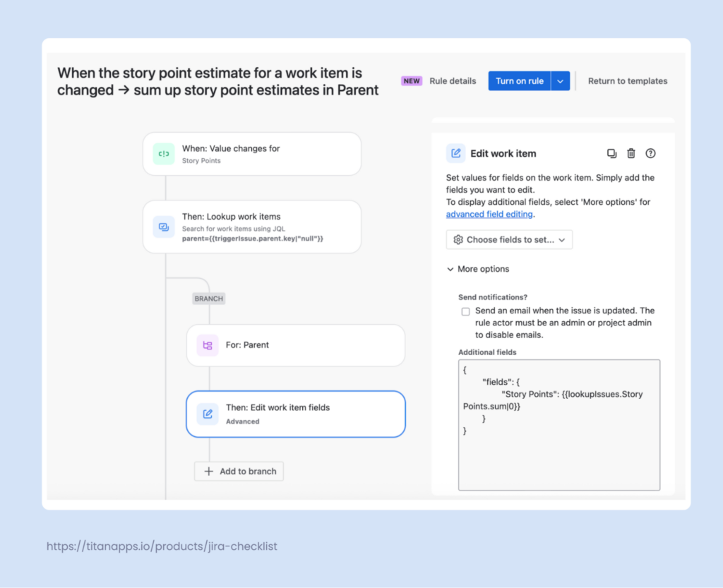This screenshot has width=723, height=588.
Task: Enable 'Send an email when the issue is updated'
Action: click(465, 311)
